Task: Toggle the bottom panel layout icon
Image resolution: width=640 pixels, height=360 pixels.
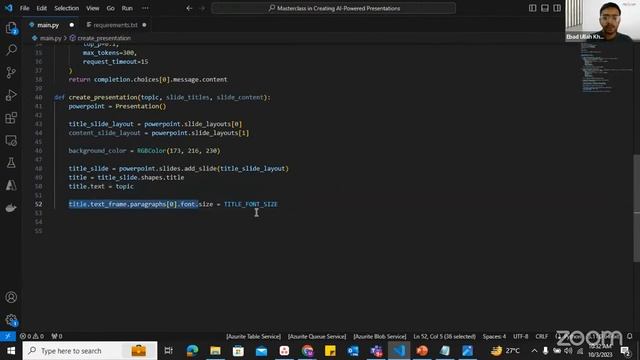Action: click(544, 8)
